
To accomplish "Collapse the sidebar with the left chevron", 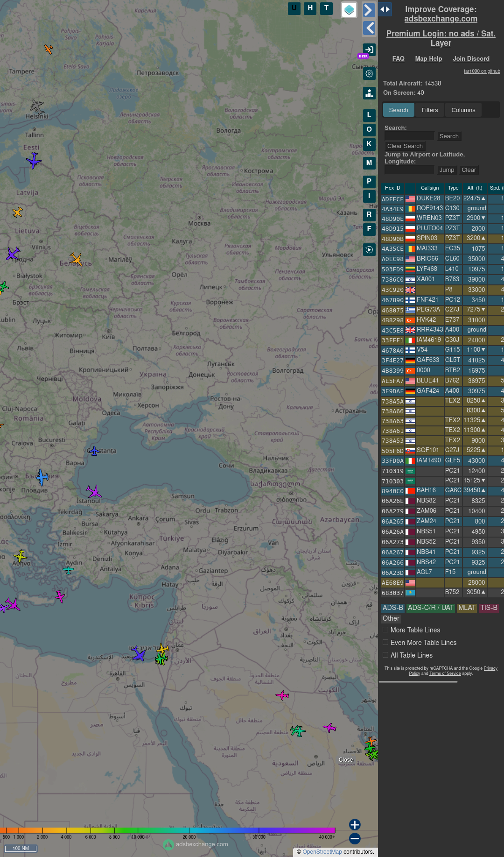I will click(369, 28).
